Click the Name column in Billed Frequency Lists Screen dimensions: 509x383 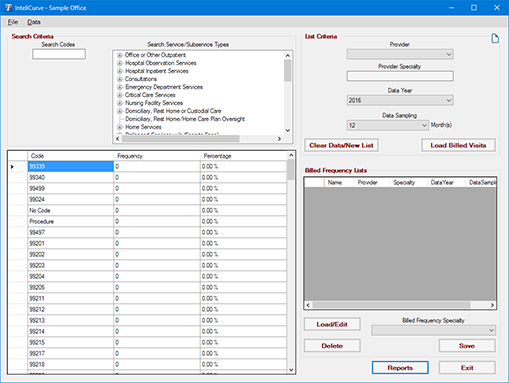click(x=339, y=182)
